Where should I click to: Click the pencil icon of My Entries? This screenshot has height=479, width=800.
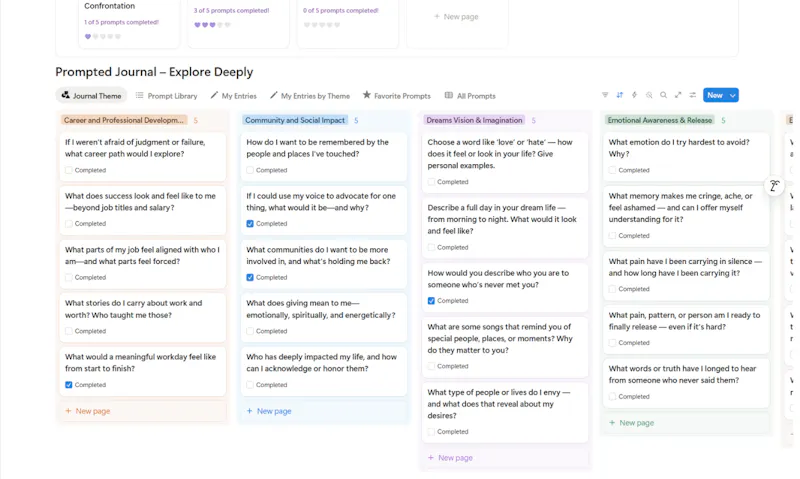pyautogui.click(x=214, y=95)
